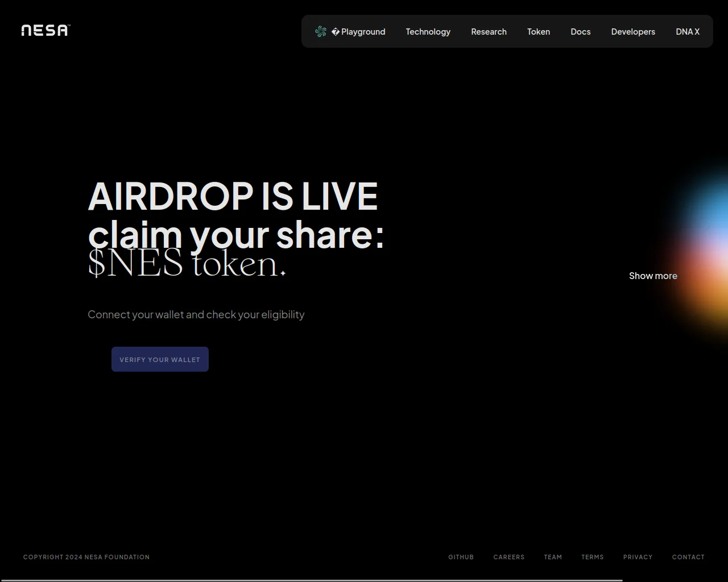Click the swirl icon beside Playground
The height and width of the screenshot is (582, 728).
321,32
